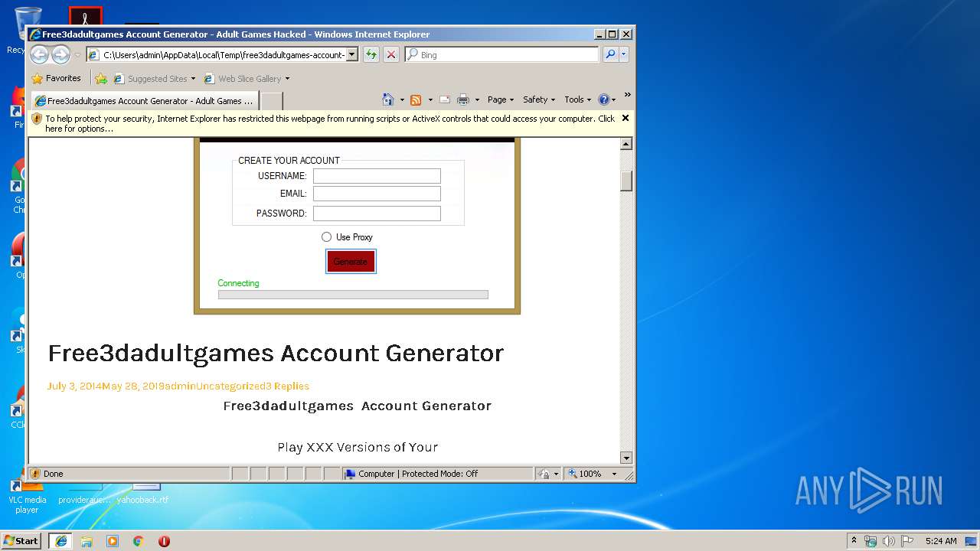
Task: Refresh the page with the green arrows icon
Action: [x=371, y=55]
